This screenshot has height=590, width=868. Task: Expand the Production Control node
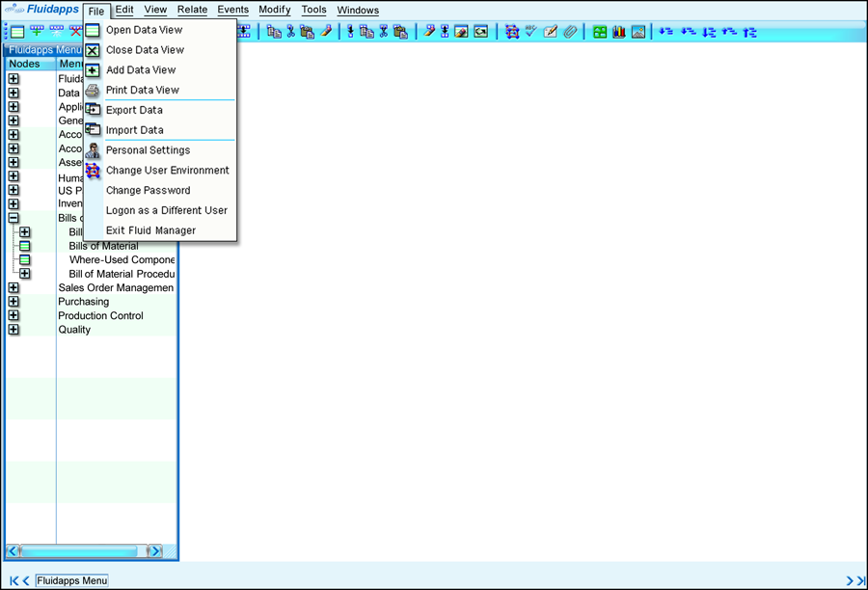pos(14,316)
